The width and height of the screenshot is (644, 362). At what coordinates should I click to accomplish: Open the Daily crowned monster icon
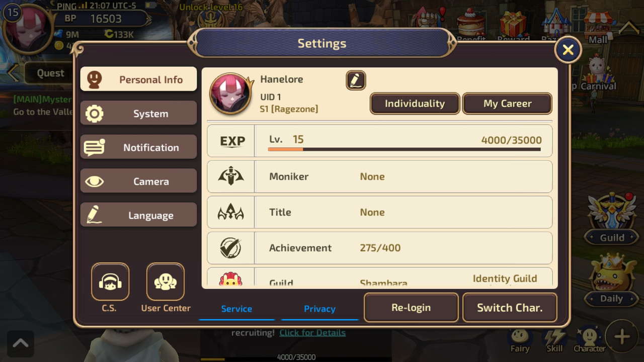pos(612,272)
